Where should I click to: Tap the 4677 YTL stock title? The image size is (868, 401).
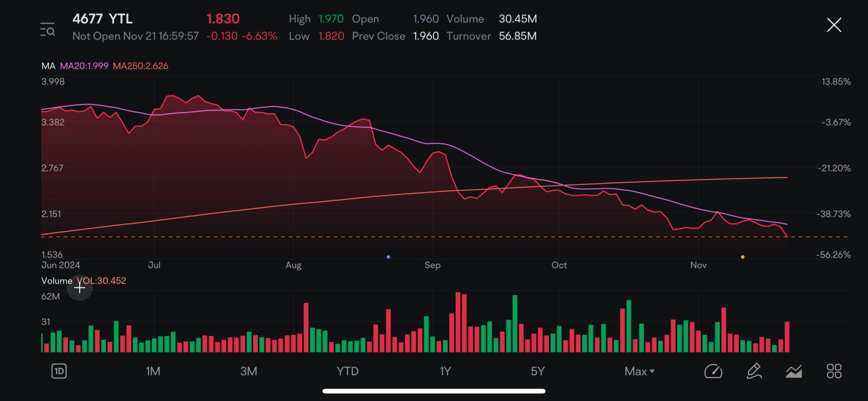[x=103, y=19]
